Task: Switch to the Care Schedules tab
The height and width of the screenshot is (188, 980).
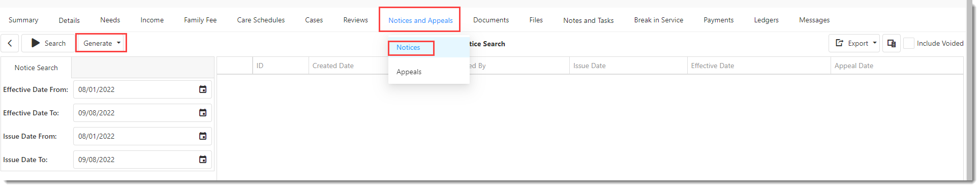Action: pyautogui.click(x=261, y=20)
